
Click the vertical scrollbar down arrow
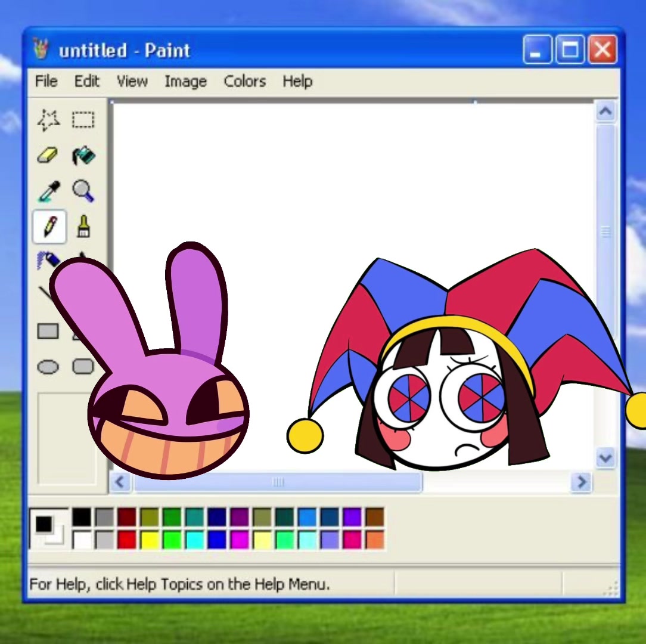pos(605,457)
